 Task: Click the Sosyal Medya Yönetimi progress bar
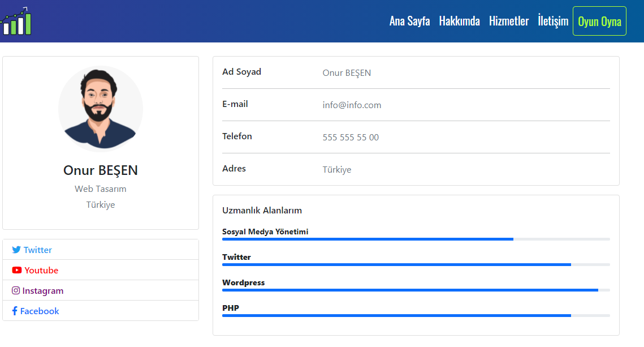click(x=416, y=239)
